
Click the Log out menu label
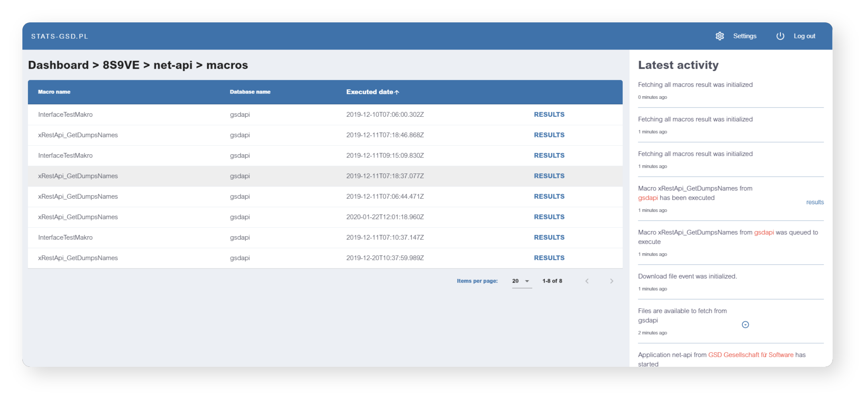(804, 36)
